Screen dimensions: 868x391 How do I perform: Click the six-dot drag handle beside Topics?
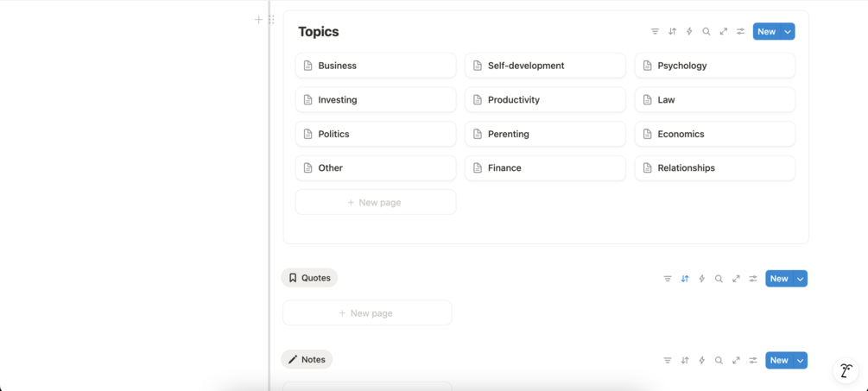[271, 19]
